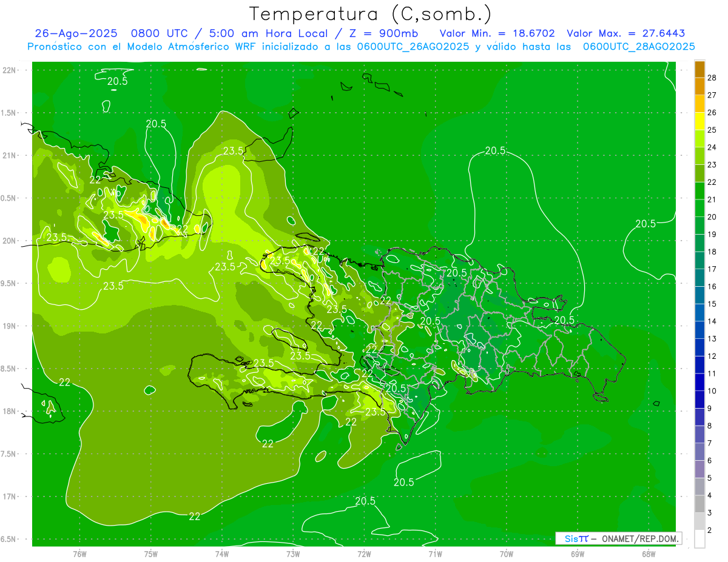Select the pressure level "Z = 900mb"
The width and height of the screenshot is (728, 562).
click(x=383, y=33)
